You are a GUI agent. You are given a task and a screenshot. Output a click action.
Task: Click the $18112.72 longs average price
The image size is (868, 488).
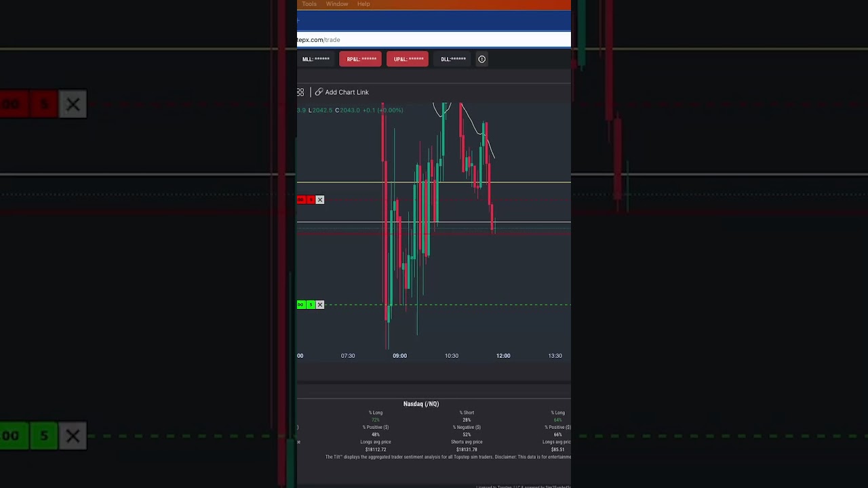[x=376, y=450]
